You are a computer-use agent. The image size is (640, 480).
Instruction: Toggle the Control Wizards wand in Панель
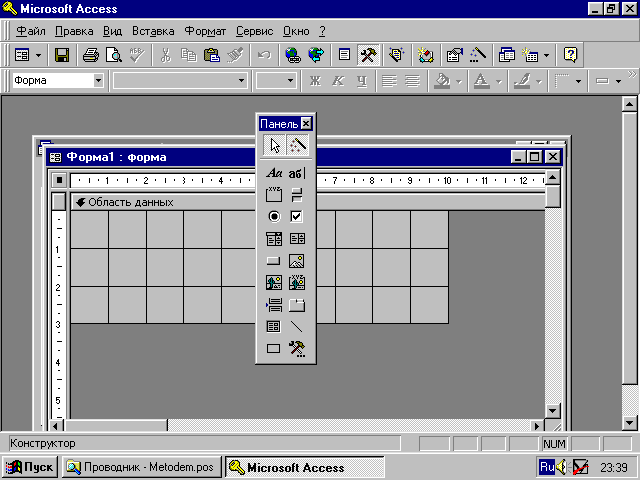point(298,145)
